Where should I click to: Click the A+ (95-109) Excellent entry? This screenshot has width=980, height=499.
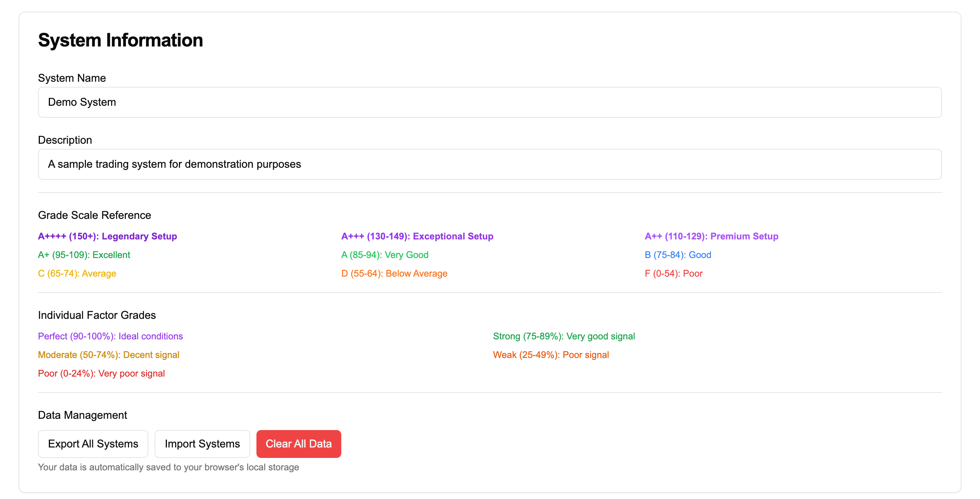click(84, 255)
